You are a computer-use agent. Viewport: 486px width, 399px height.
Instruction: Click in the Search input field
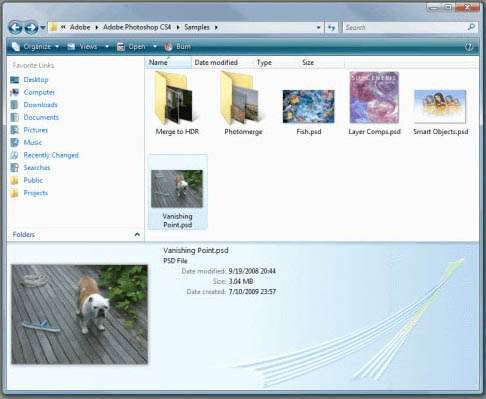pos(405,27)
